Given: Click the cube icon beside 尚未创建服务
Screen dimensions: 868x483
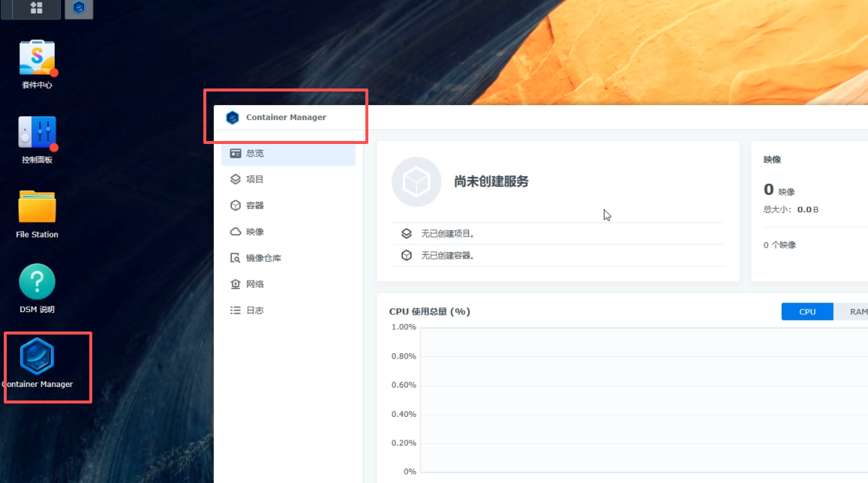Looking at the screenshot, I should pyautogui.click(x=416, y=181).
